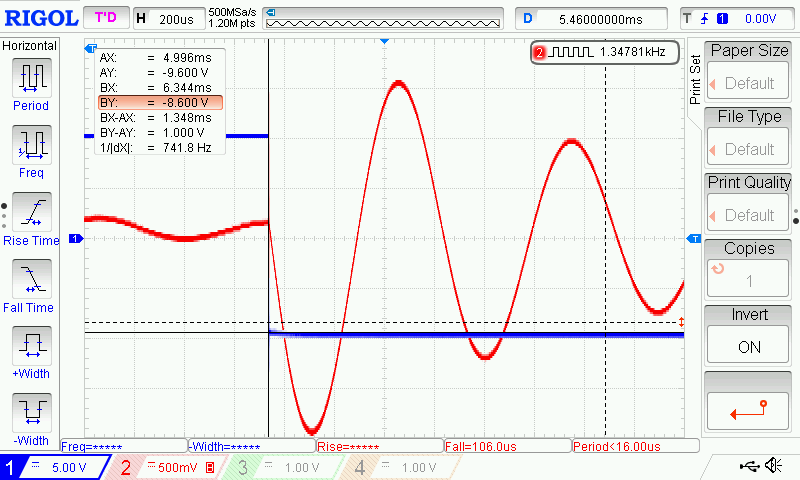Image resolution: width=800 pixels, height=480 pixels.
Task: Open the Paper Size option
Action: coord(748,69)
